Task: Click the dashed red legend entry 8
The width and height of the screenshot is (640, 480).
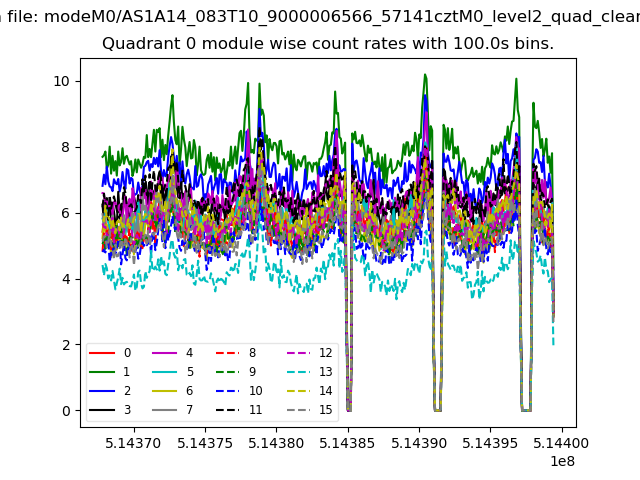Action: (227, 353)
